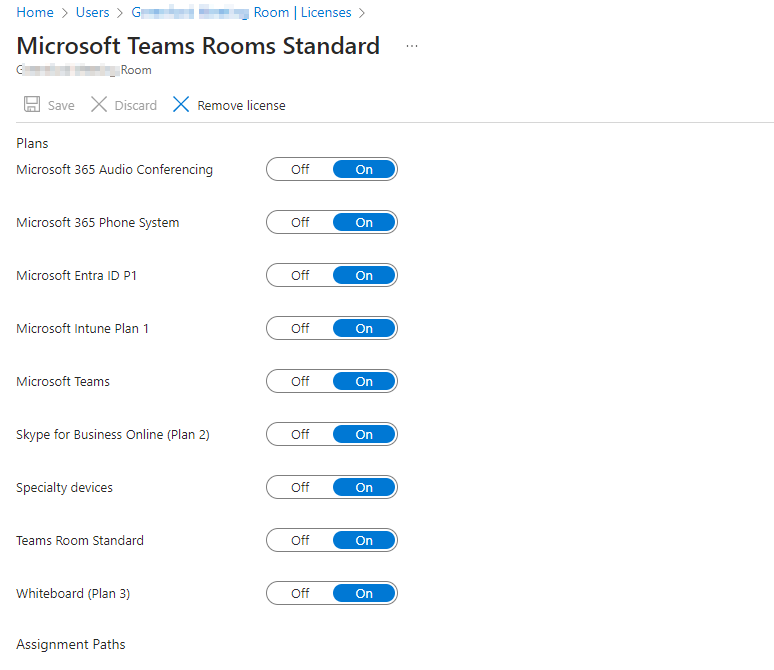This screenshot has height=670, width=774.
Task: Switch Teams Room Standard to Off
Action: [300, 540]
